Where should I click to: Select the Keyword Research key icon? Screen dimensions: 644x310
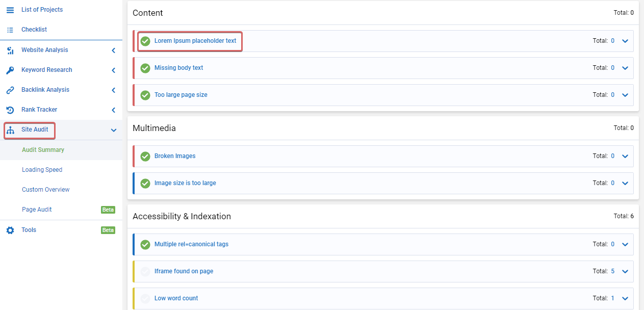tap(10, 69)
